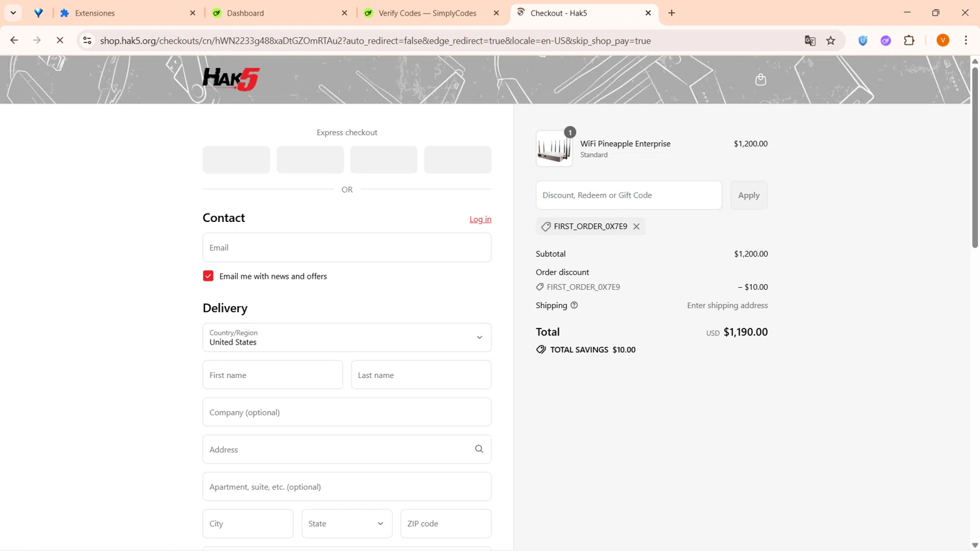Focus the Email input field
The width and height of the screenshot is (980, 551).
[x=347, y=247]
